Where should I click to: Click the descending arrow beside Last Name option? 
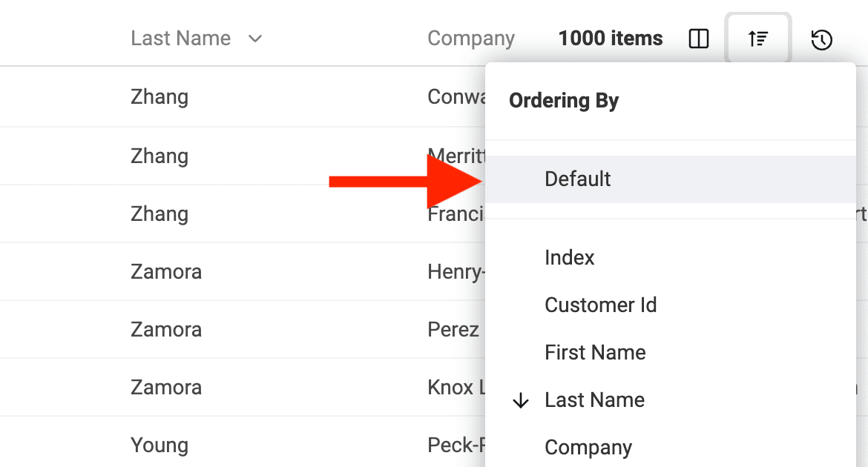click(x=522, y=401)
